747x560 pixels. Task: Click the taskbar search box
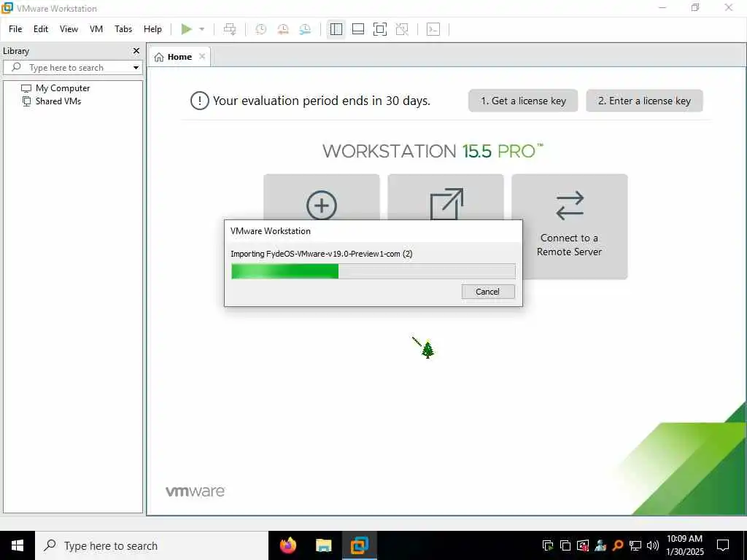(x=152, y=545)
